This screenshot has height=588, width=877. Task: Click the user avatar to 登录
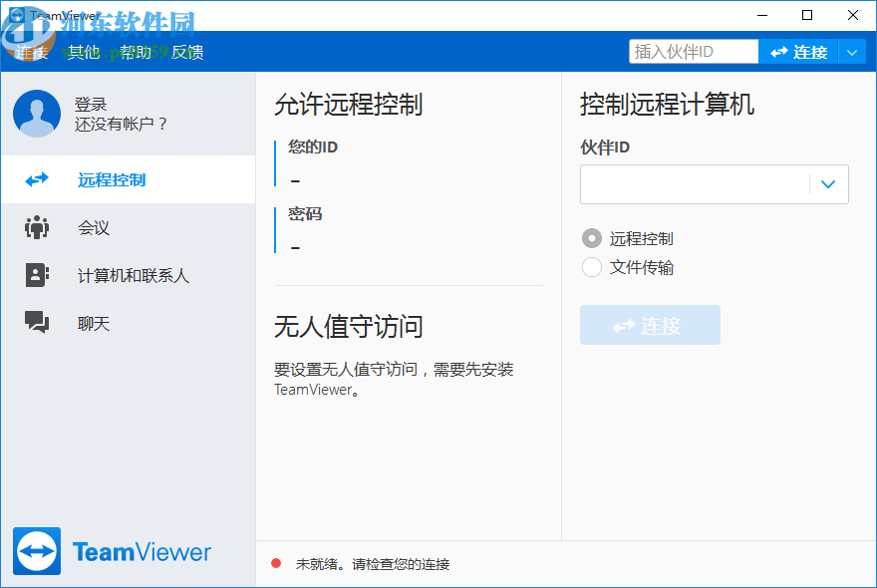[36, 114]
